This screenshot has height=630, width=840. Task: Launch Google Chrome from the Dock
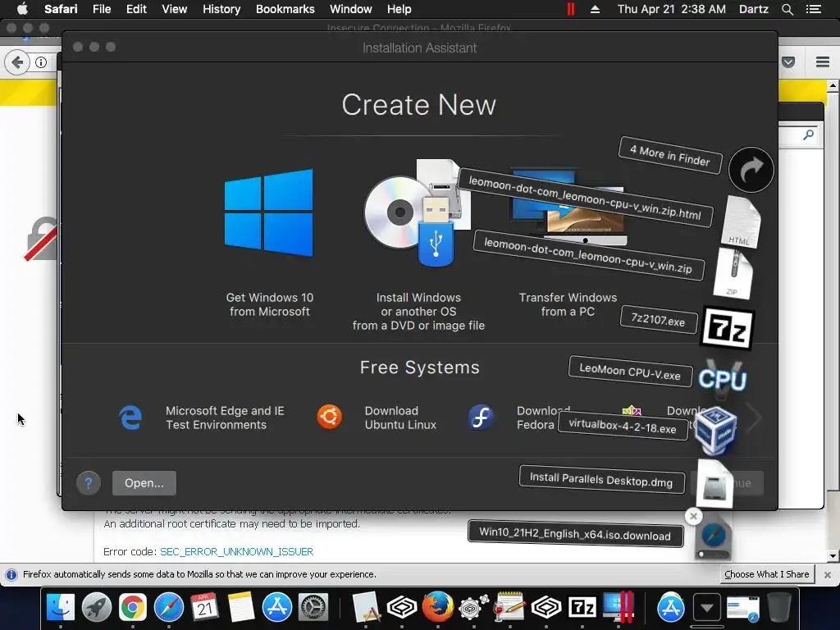(132, 608)
